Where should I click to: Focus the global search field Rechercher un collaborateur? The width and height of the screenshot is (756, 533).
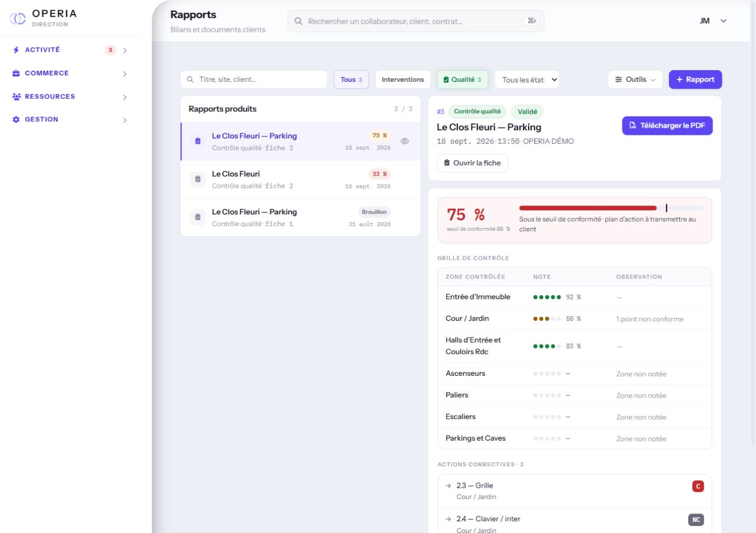click(416, 21)
